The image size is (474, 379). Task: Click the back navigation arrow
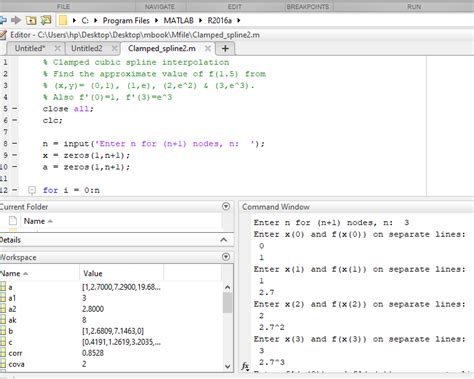tap(3, 20)
